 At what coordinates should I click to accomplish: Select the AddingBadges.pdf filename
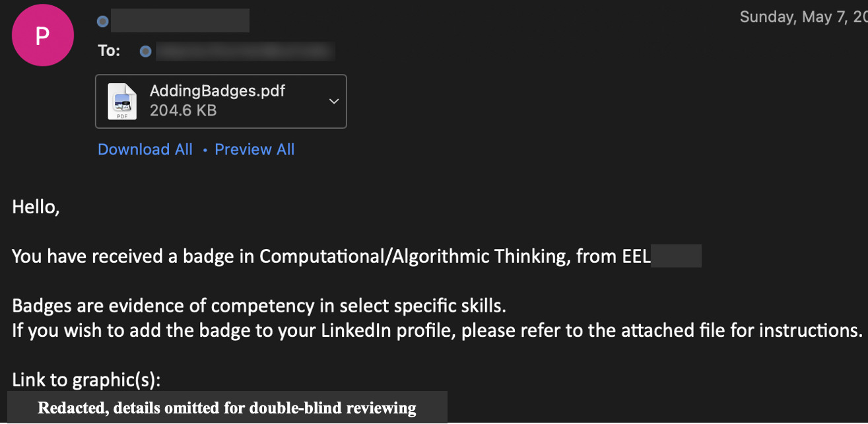click(x=216, y=90)
